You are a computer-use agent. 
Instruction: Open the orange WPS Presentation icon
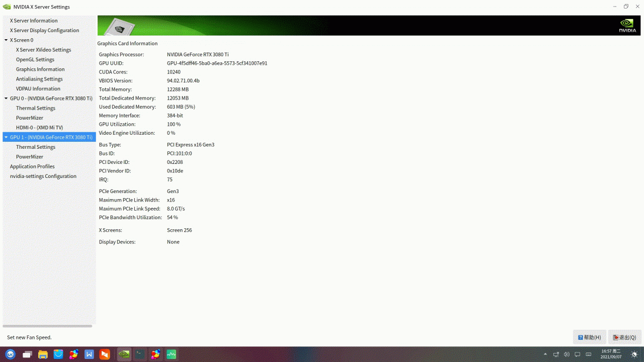[105, 354]
